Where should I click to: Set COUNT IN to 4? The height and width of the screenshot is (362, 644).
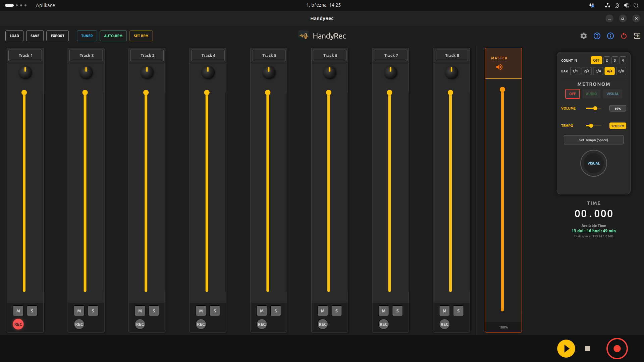click(622, 60)
